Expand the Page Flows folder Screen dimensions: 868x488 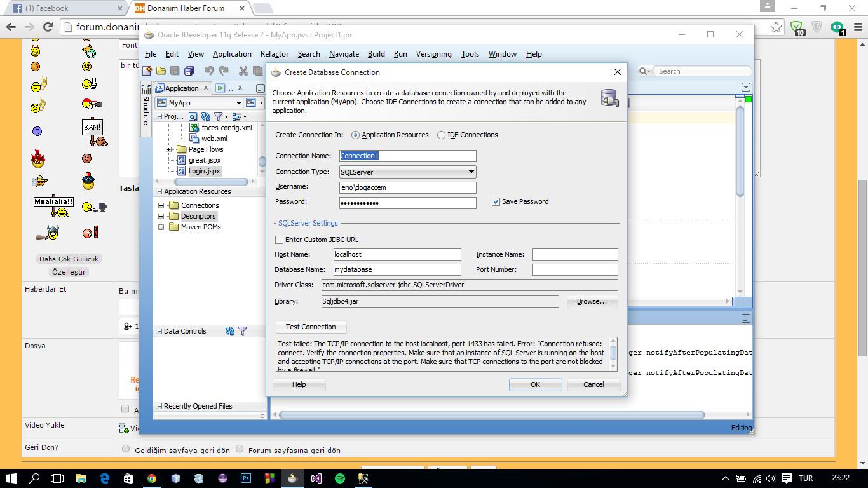click(x=168, y=149)
